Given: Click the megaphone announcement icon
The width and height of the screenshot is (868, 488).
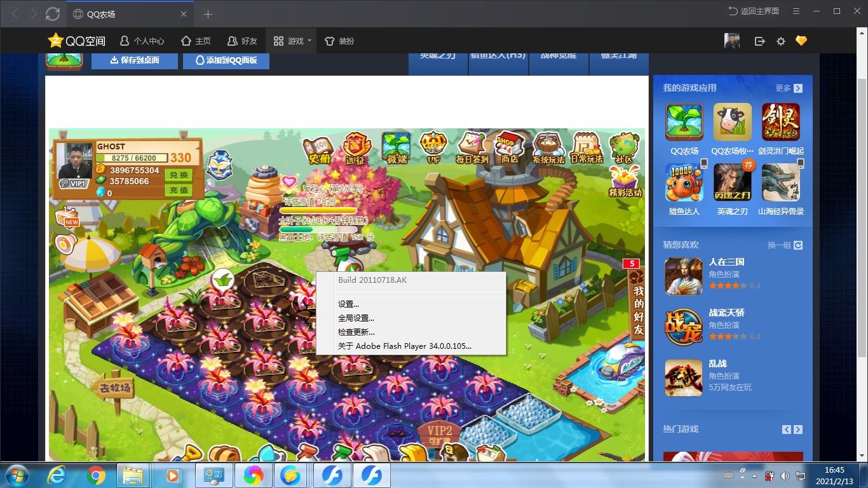Looking at the screenshot, I should 65,243.
